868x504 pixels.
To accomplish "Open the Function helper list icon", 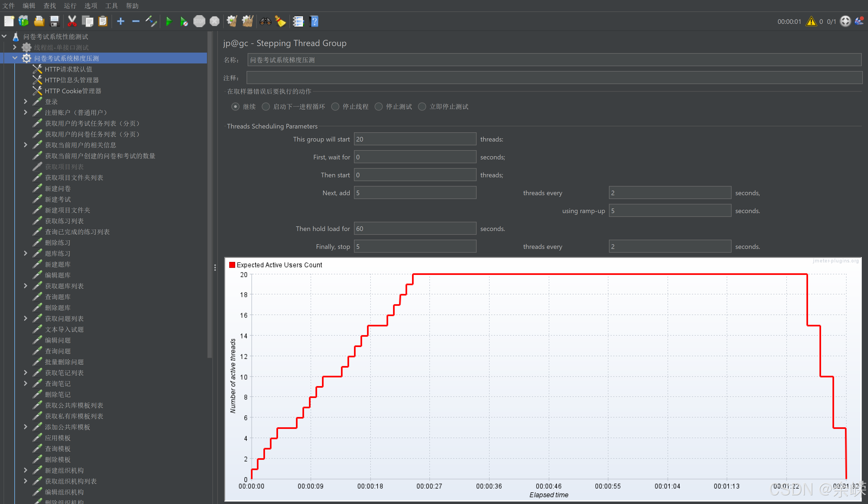I will (298, 21).
